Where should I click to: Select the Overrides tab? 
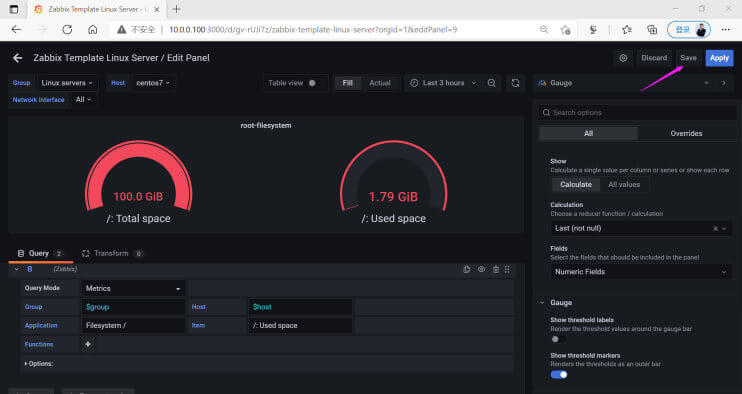pyautogui.click(x=686, y=133)
